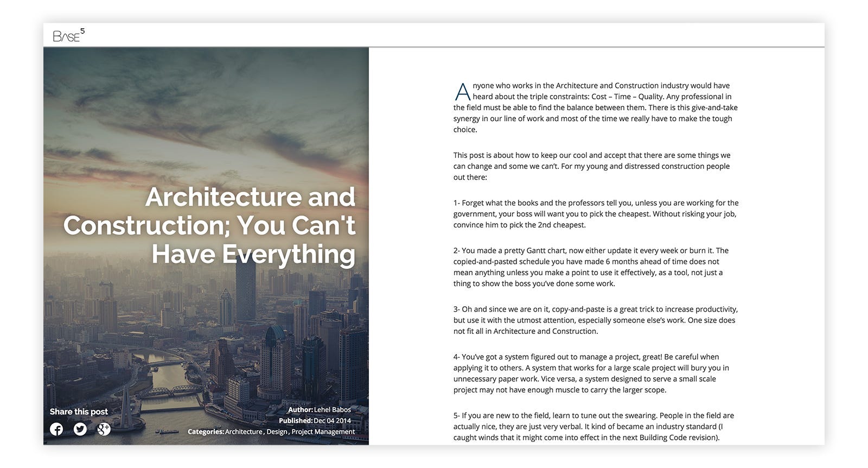Click the post title 'Architecture and Construction; You Can't Have Everything'
868x468 pixels.
209,225
